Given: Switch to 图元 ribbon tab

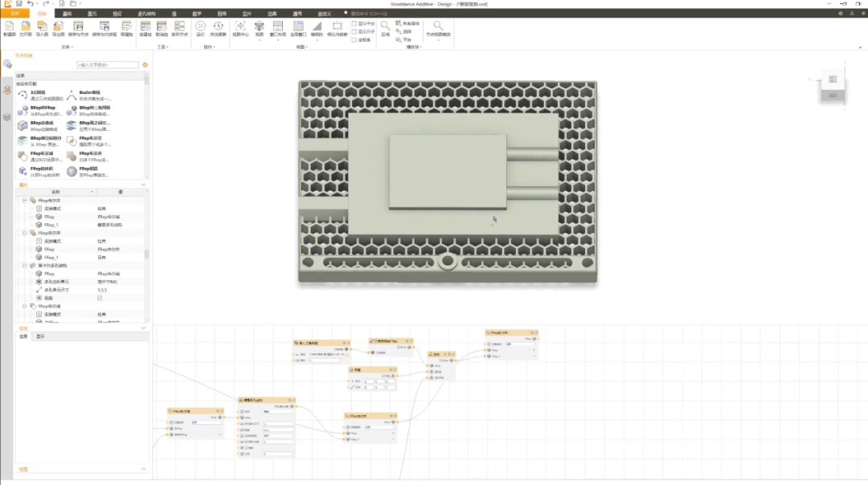Looking at the screenshot, I should [92, 14].
